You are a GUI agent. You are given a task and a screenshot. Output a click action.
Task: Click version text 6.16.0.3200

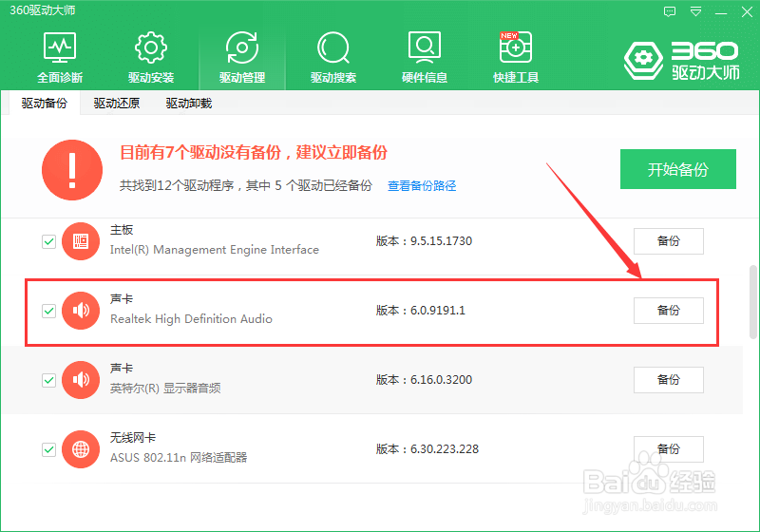click(441, 380)
